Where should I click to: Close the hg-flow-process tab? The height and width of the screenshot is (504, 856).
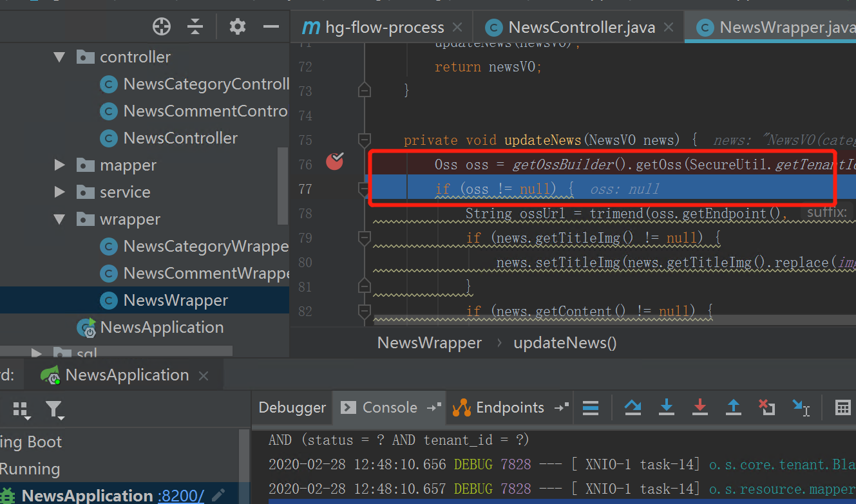(457, 28)
